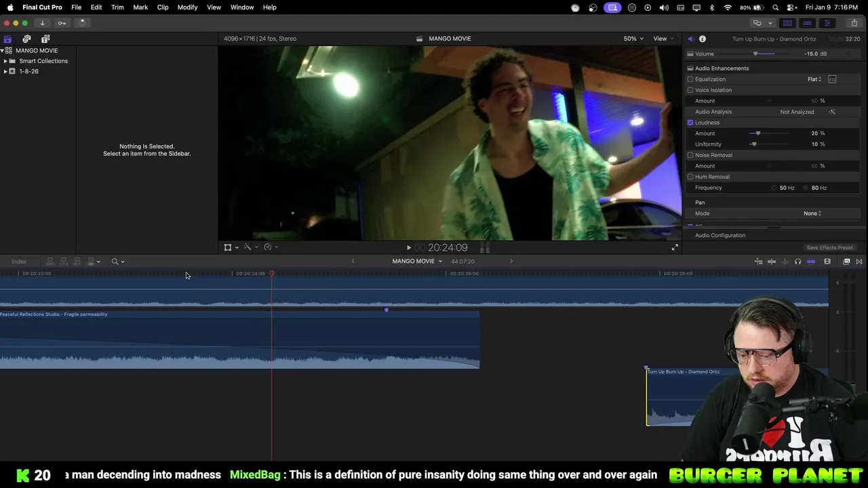The height and width of the screenshot is (488, 868).
Task: Show the Titles and Generators sidebar
Action: click(x=45, y=39)
